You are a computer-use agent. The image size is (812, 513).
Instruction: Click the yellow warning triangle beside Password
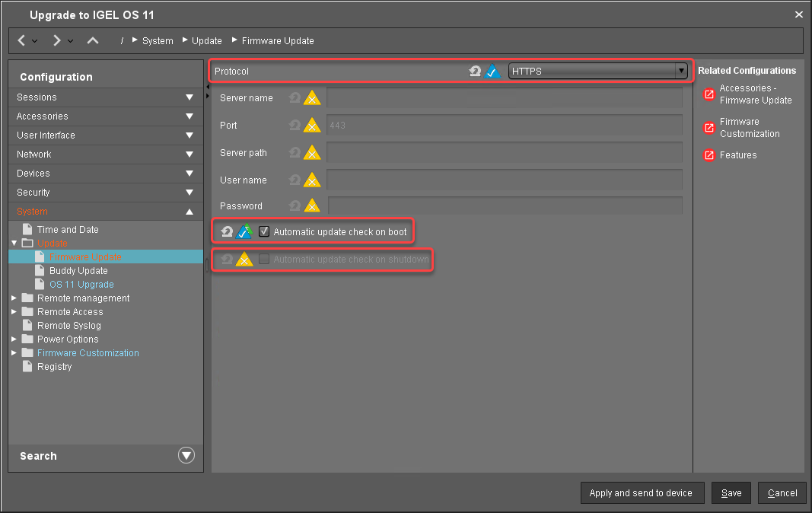pos(312,206)
